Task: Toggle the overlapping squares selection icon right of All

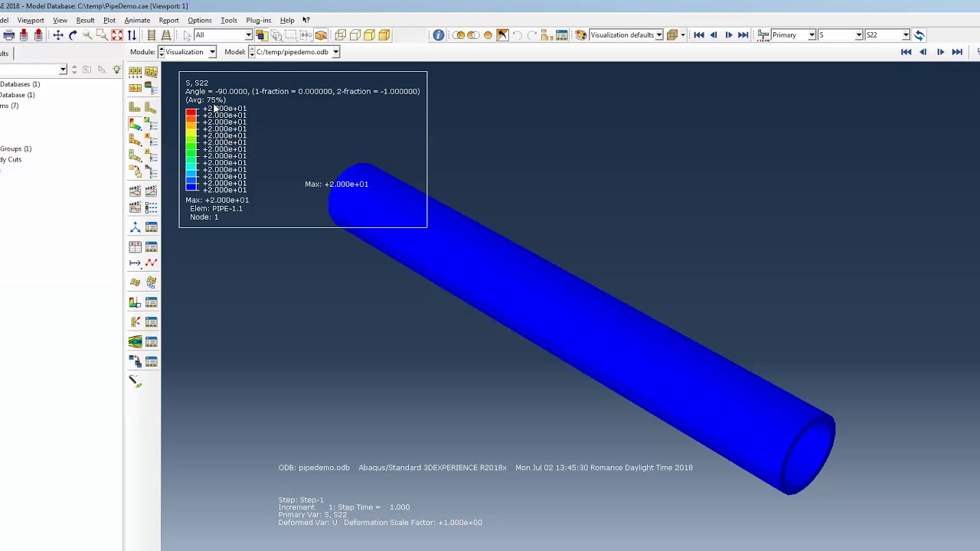Action: click(x=261, y=35)
